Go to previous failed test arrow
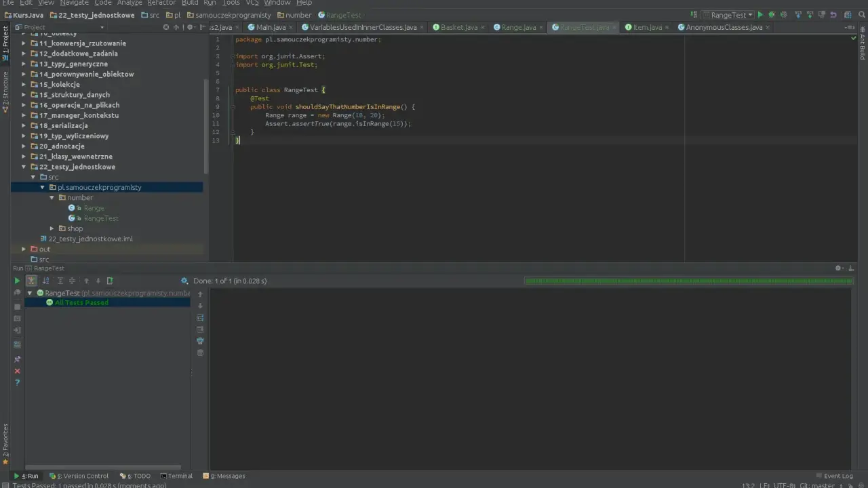Viewport: 868px width, 488px height. [86, 281]
